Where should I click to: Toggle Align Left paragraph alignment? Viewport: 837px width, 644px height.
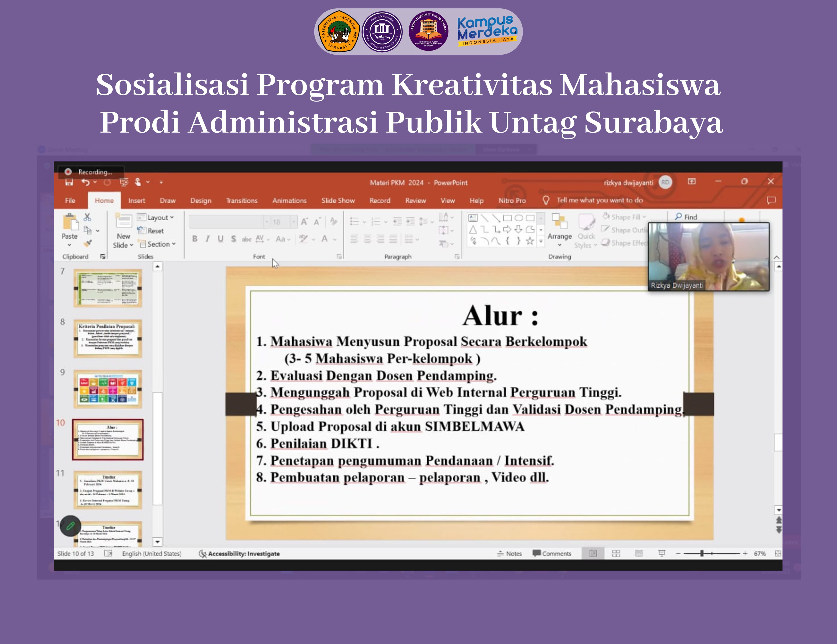tap(354, 239)
